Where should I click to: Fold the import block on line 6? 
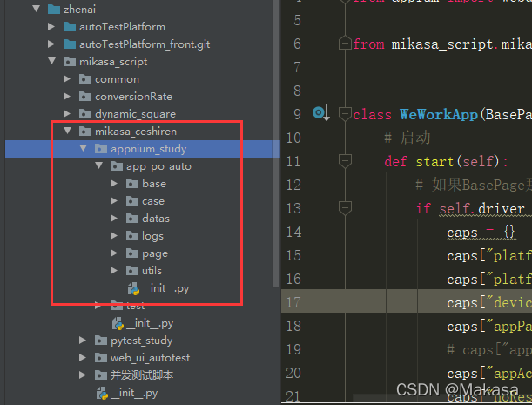click(x=345, y=44)
